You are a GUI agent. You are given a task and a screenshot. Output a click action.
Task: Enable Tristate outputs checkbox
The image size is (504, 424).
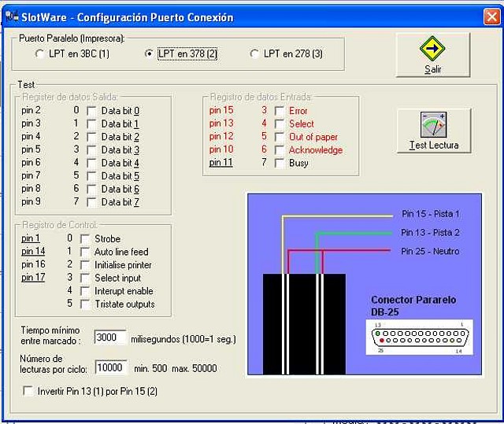pyautogui.click(x=85, y=304)
